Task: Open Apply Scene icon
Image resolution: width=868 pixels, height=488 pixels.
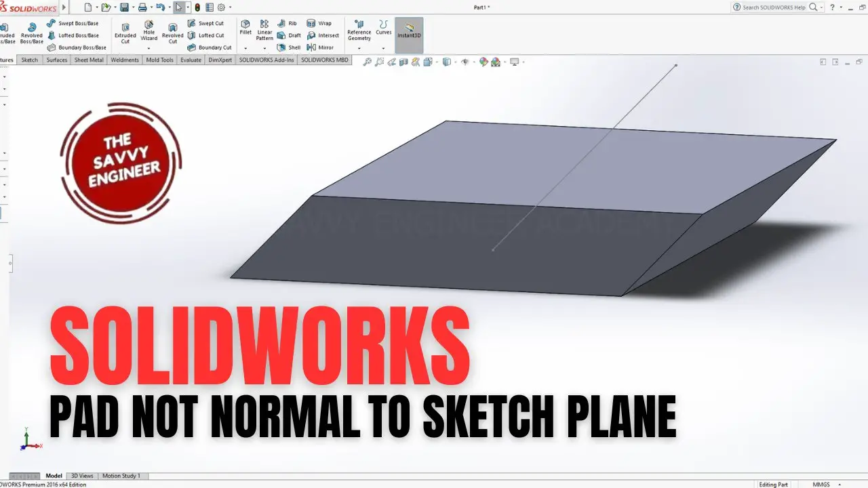Action: click(496, 62)
